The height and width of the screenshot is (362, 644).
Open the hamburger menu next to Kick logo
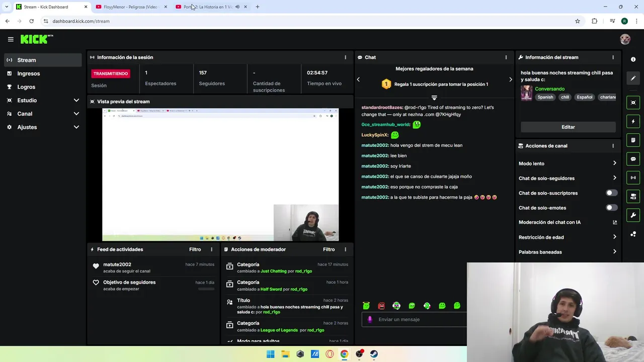[x=11, y=39]
